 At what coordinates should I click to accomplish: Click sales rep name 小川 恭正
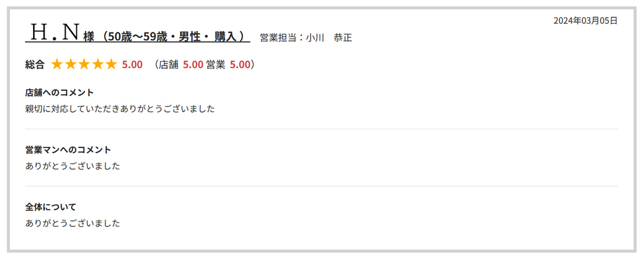[x=329, y=38]
